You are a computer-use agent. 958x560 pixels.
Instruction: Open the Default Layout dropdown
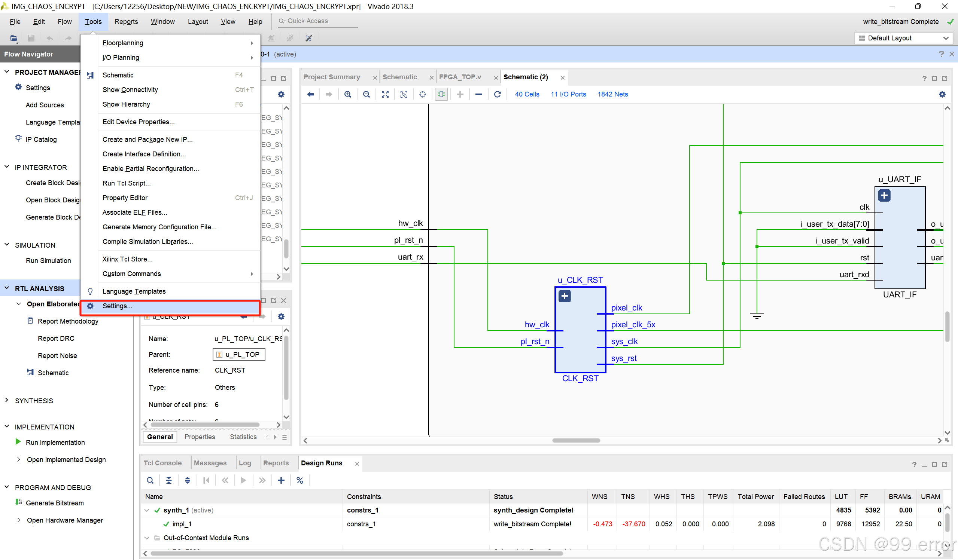point(903,38)
